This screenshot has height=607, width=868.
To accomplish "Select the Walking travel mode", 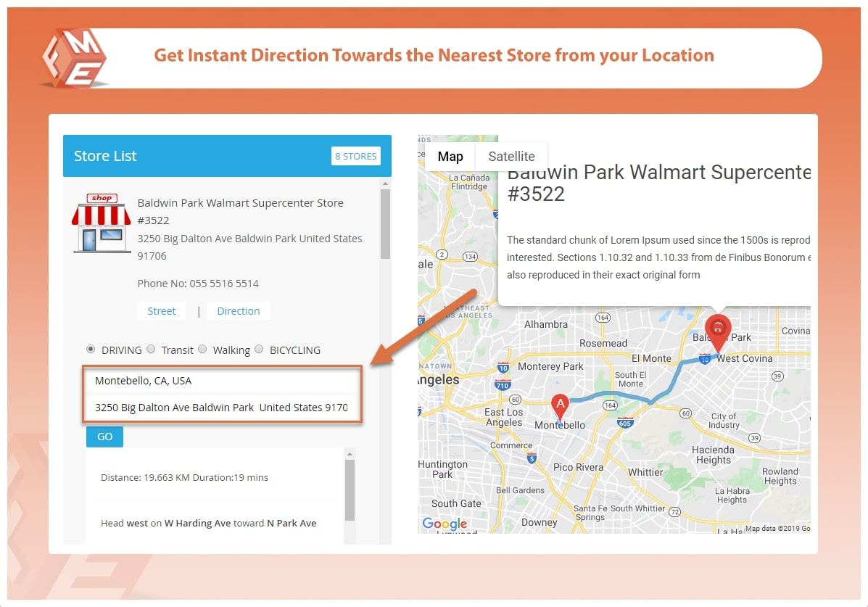I will 202,349.
